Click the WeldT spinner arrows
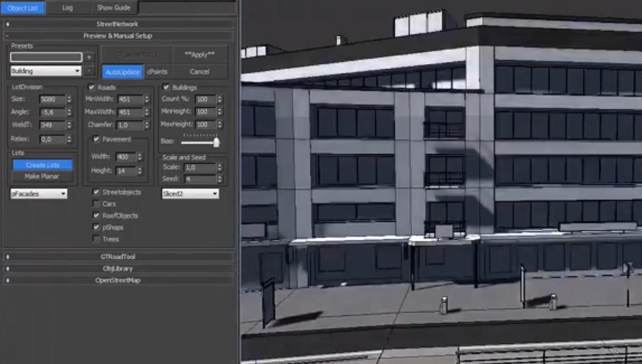Screen dimensions: 642x364 tap(69, 125)
